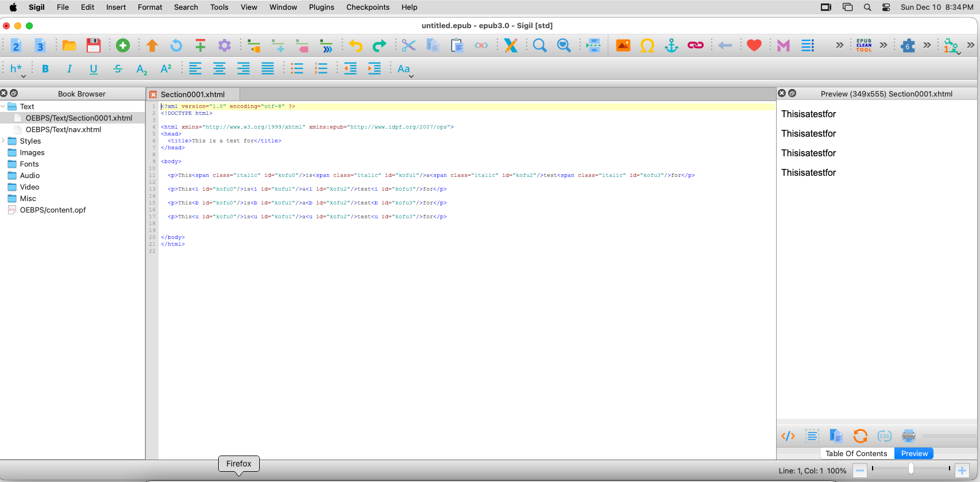Paste from clipboard icon
The width and height of the screenshot is (980, 482).
tap(457, 45)
